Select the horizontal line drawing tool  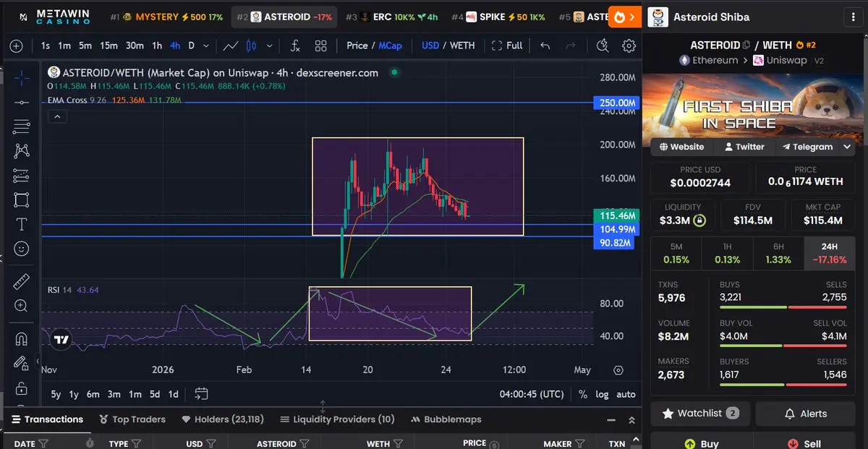pos(22,102)
